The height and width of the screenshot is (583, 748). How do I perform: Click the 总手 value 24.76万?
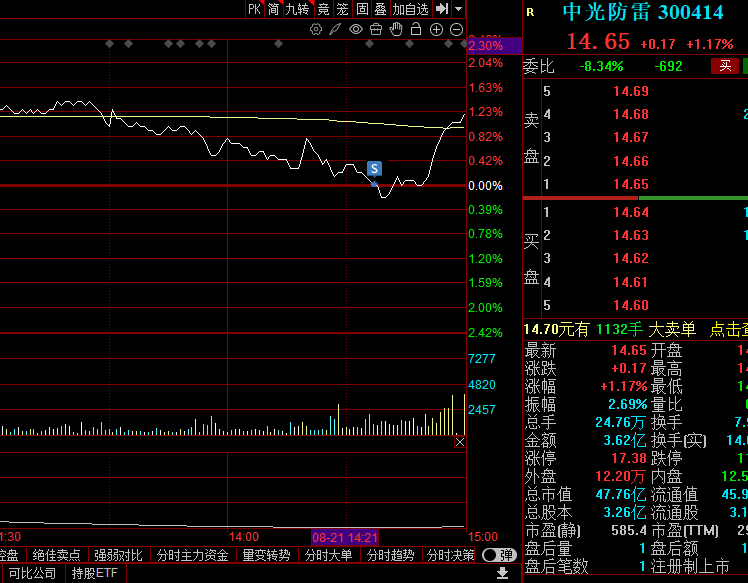tap(621, 422)
